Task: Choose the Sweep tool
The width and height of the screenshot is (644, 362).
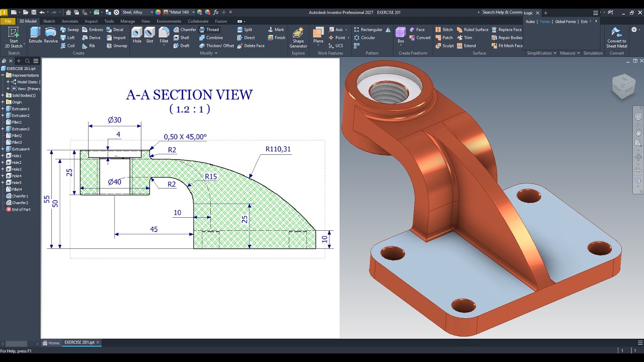Action: coord(69,30)
